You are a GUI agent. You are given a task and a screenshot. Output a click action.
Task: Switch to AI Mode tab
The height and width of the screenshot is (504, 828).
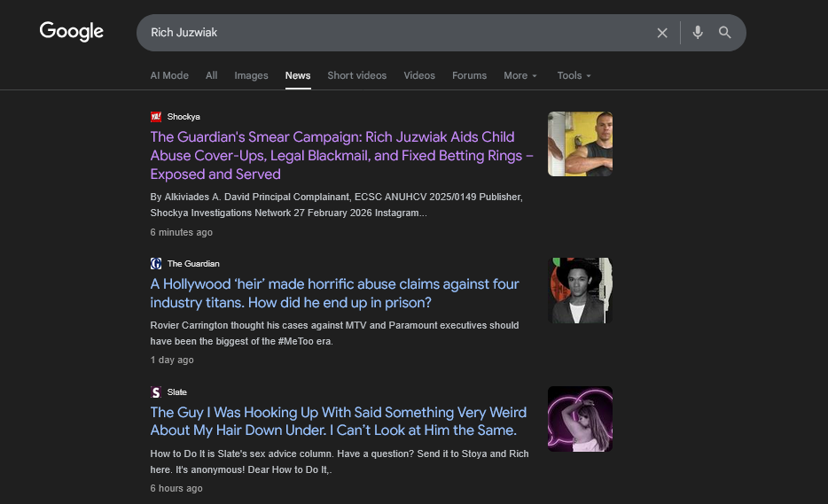(169, 76)
